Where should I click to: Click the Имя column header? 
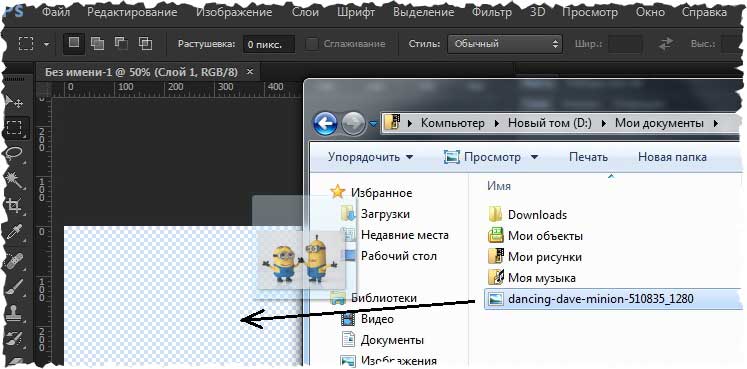click(499, 186)
